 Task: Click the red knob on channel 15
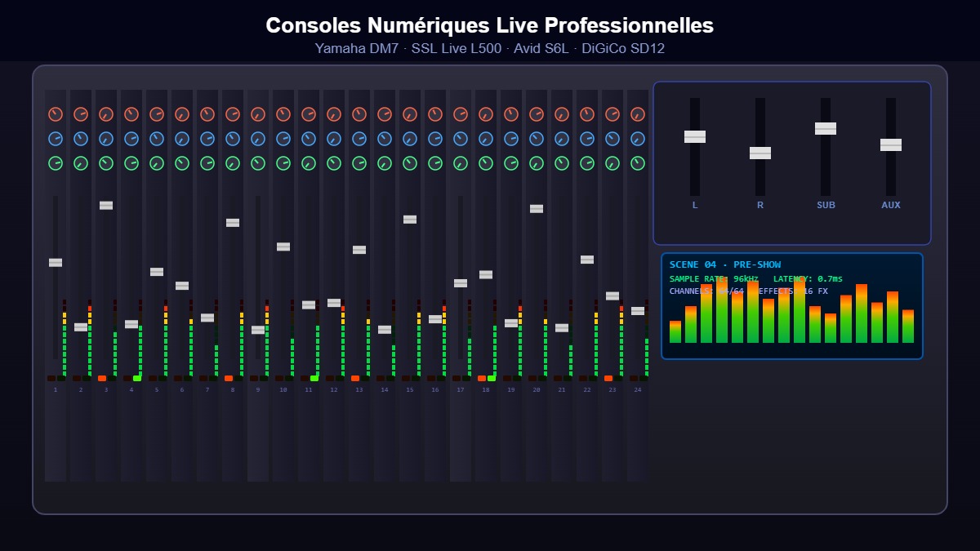[x=409, y=113]
